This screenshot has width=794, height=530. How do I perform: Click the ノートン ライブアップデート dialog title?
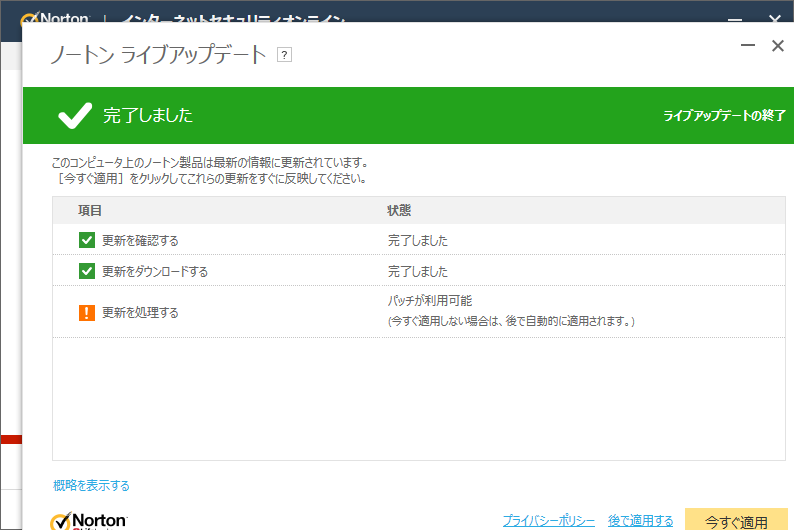(x=158, y=54)
